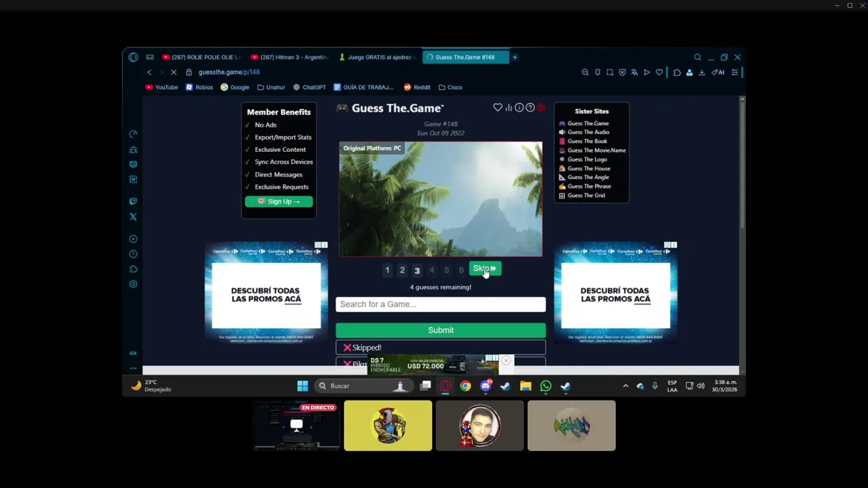This screenshot has width=868, height=488.
Task: Open the info circle icon
Action: tap(519, 108)
